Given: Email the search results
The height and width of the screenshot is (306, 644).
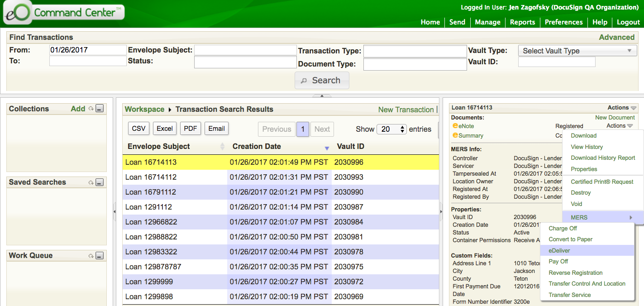Looking at the screenshot, I should [x=216, y=129].
